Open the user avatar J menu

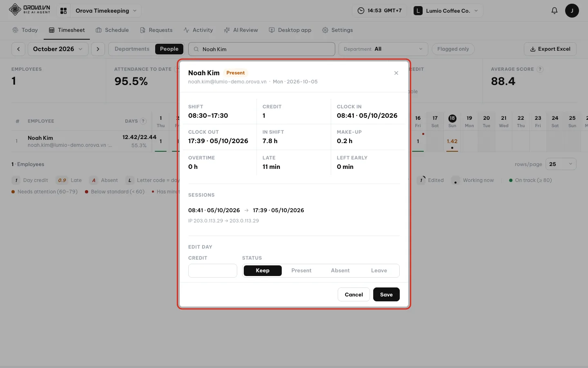tap(572, 11)
